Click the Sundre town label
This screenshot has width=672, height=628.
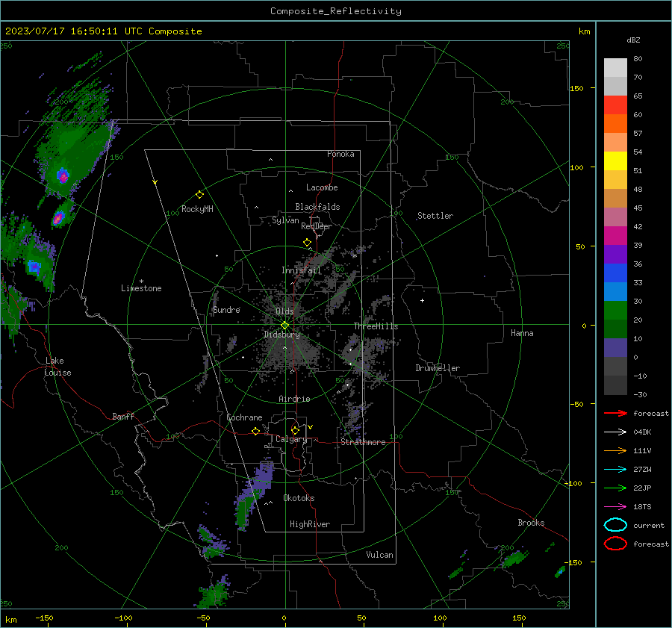tap(226, 310)
